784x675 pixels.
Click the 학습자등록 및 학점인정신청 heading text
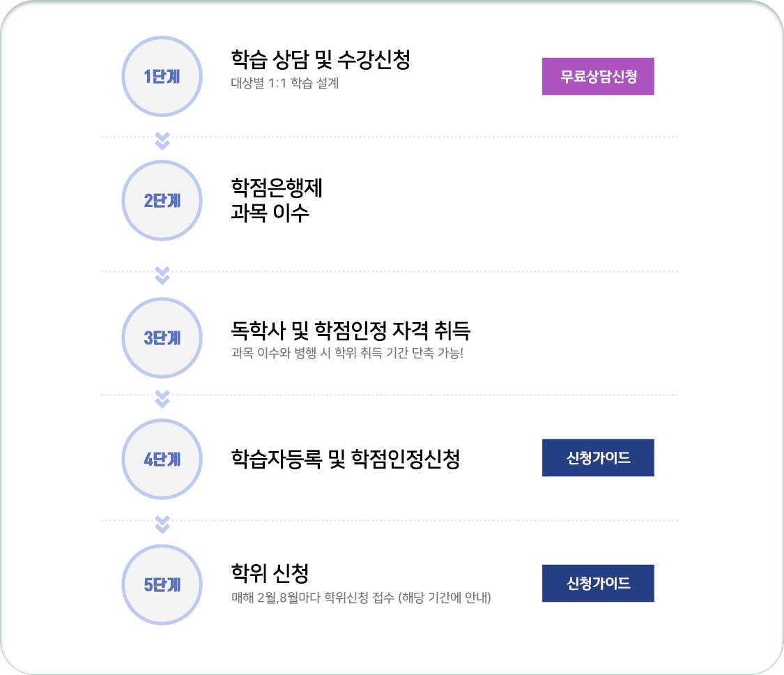[346, 459]
